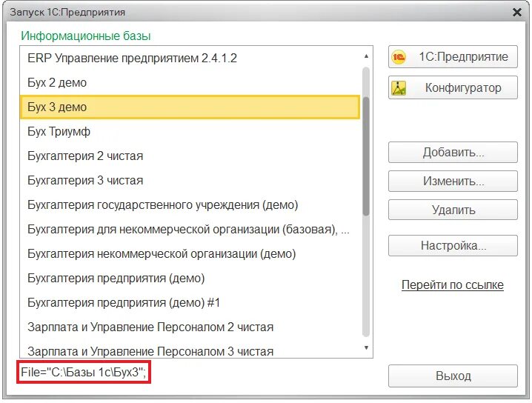The image size is (532, 403).
Task: Select Бухгалтерия 2 чистая
Action: point(190,156)
